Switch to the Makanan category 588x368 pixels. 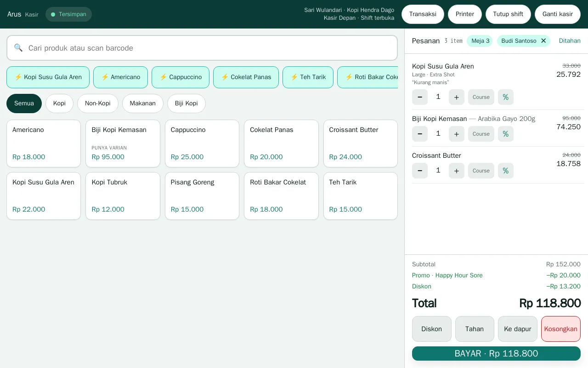click(143, 103)
